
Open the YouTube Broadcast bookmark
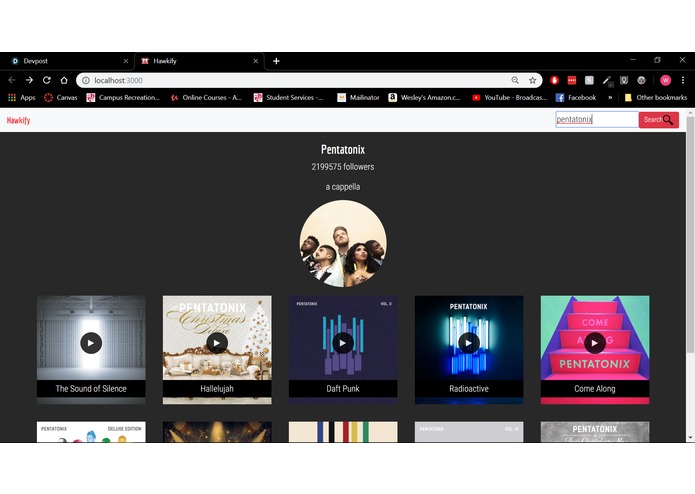510,97
